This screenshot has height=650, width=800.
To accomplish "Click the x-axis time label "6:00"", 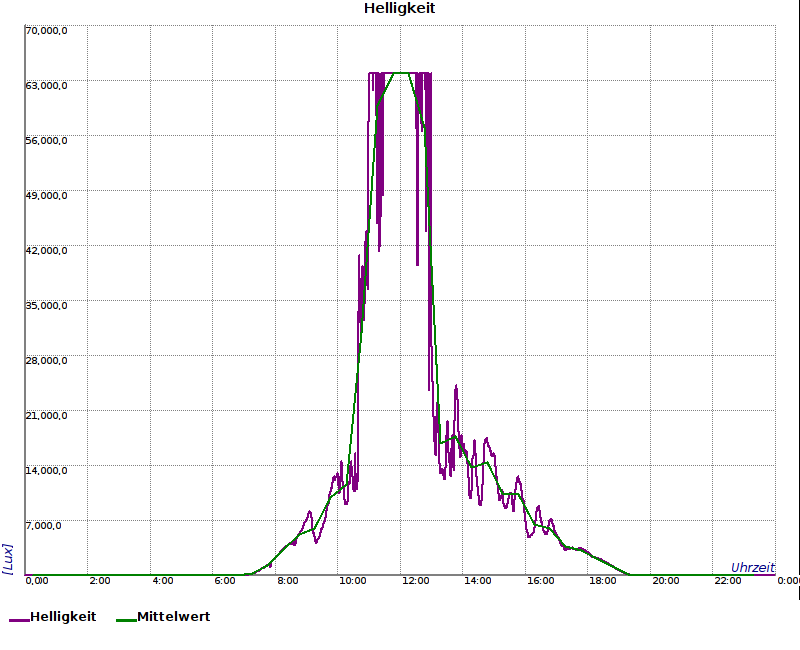I will point(224,581).
